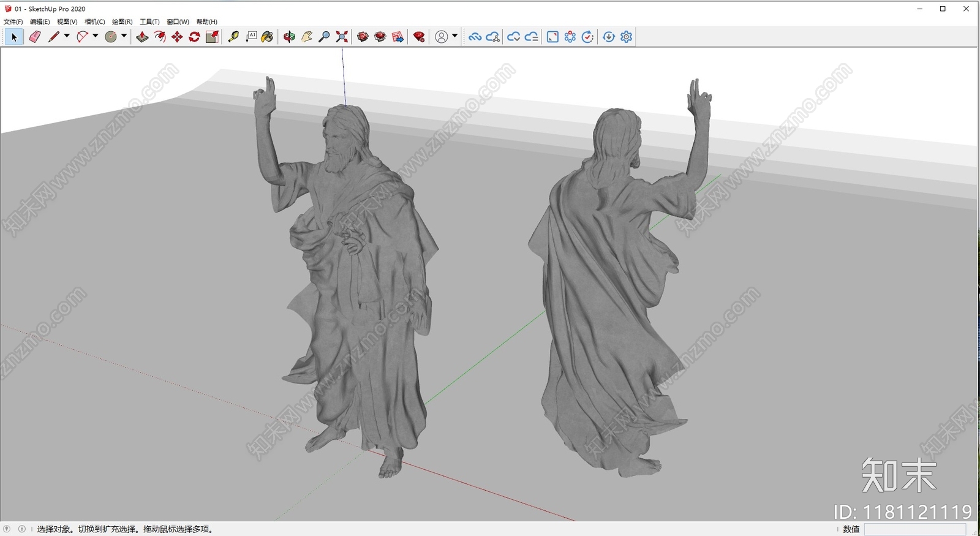This screenshot has height=536, width=980.
Task: Send the model to LayOut
Action: pyautogui.click(x=398, y=37)
